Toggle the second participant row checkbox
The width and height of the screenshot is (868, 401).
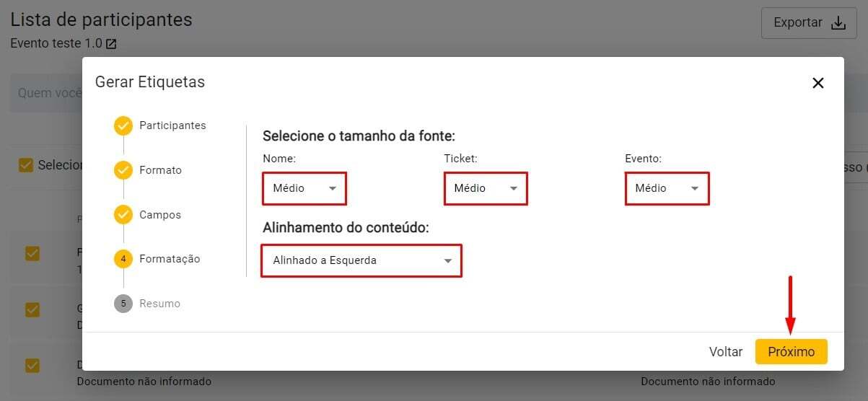32,309
